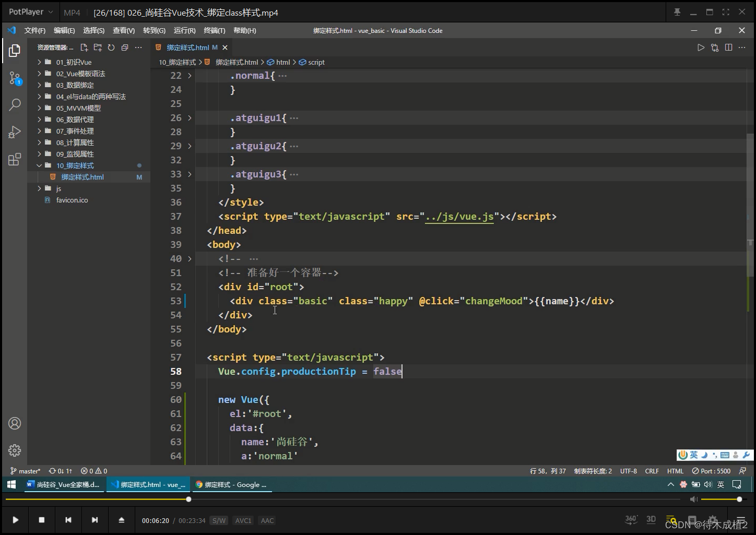Open the Extensions view
This screenshot has height=535, width=756.
tap(15, 159)
